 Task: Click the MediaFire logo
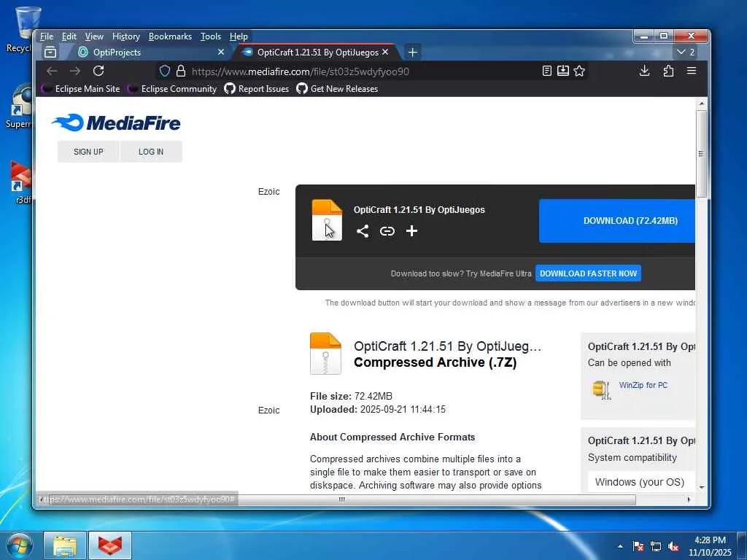[x=116, y=122]
